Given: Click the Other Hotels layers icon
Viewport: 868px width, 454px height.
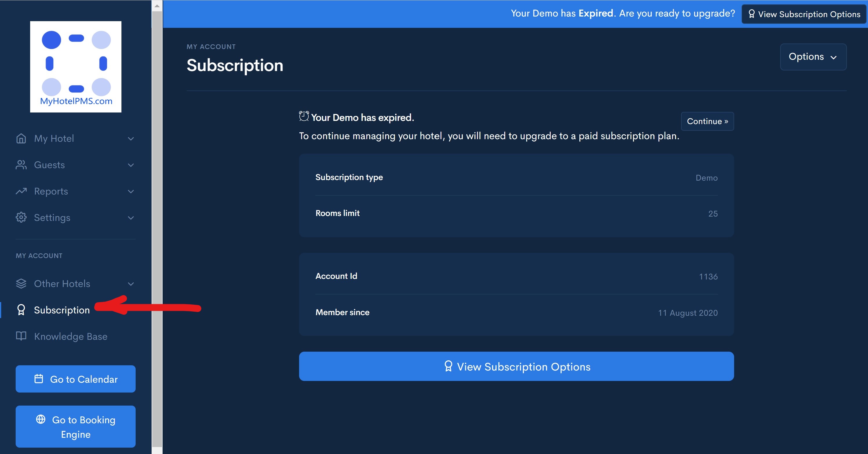Looking at the screenshot, I should (x=21, y=284).
